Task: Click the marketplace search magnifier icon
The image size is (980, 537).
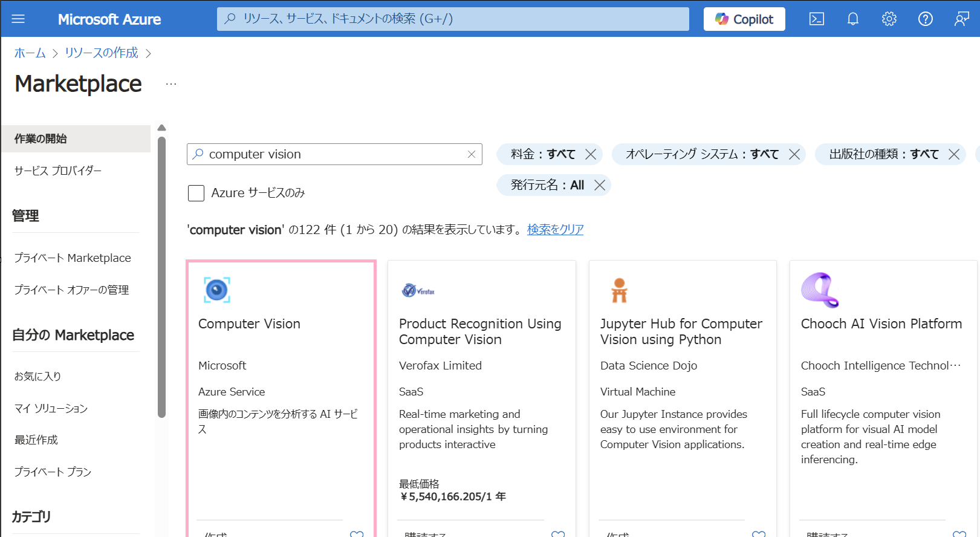Action: (198, 154)
